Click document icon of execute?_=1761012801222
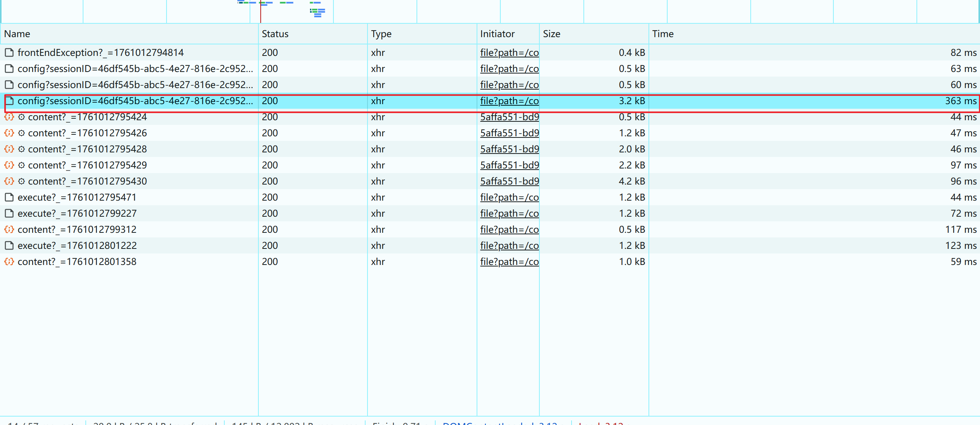Screen dimensions: 980x425 pos(9,246)
